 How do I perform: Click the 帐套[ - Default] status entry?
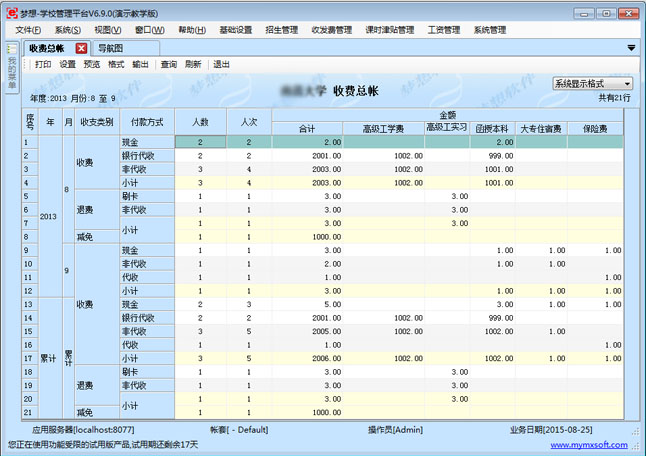point(239,430)
